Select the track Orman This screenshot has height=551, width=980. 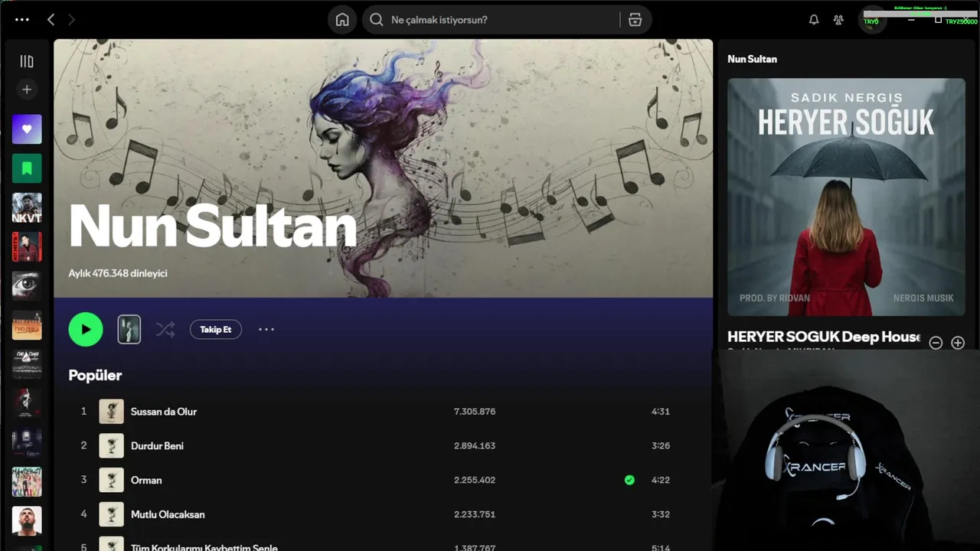(x=146, y=481)
